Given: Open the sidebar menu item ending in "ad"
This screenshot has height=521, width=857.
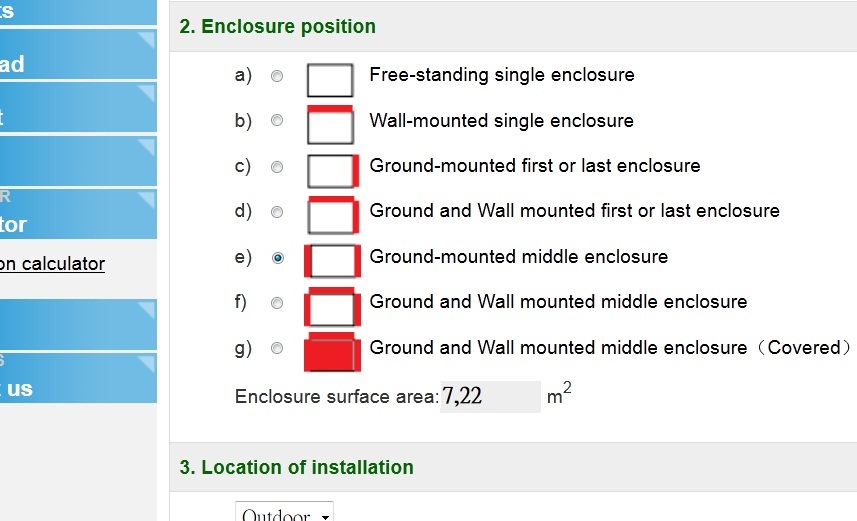Looking at the screenshot, I should (78, 55).
